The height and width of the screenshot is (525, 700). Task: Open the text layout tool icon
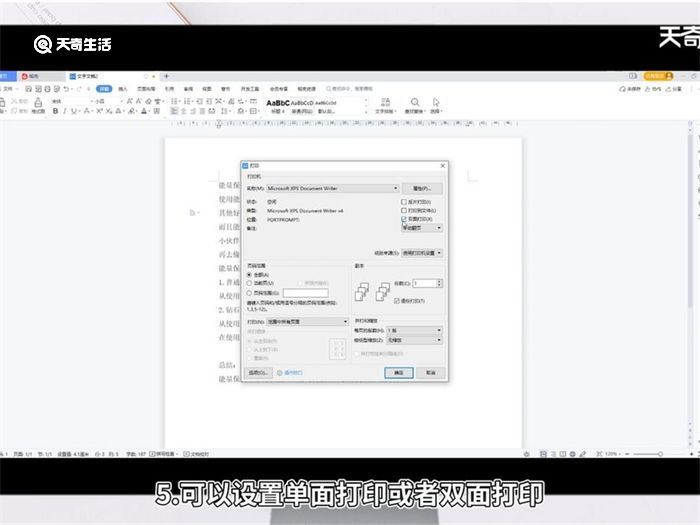(385, 105)
